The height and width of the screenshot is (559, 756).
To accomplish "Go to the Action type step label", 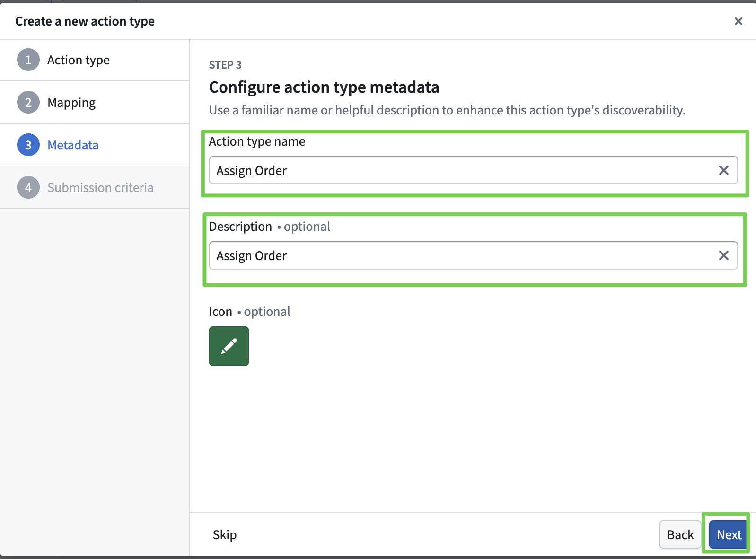I will point(79,60).
